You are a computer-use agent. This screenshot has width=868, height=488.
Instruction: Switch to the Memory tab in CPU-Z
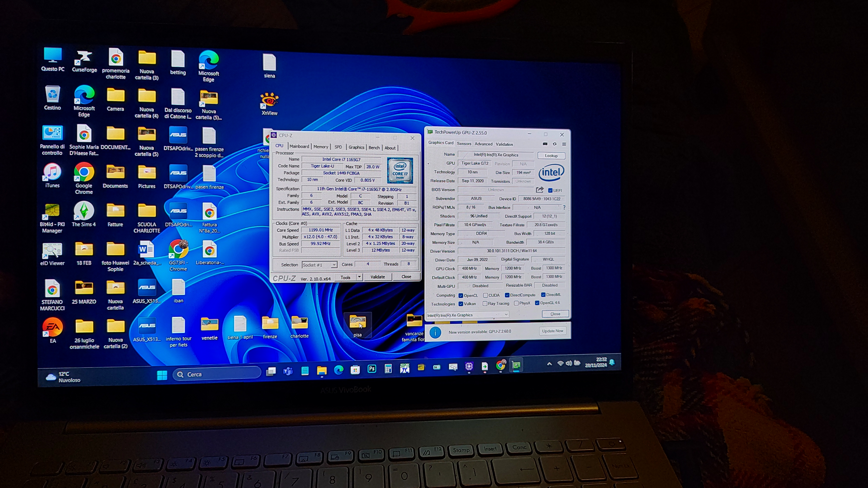coord(320,147)
